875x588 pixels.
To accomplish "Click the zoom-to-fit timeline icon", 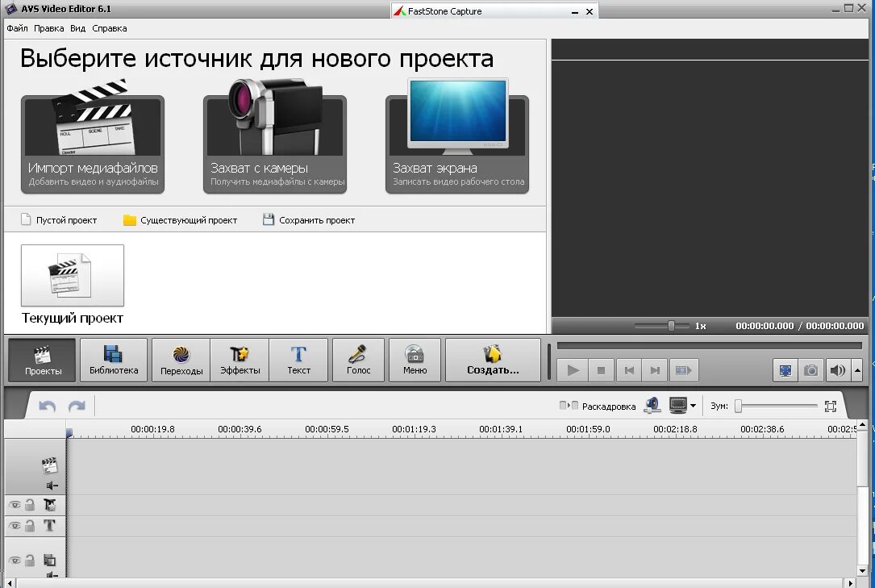I will coord(831,407).
